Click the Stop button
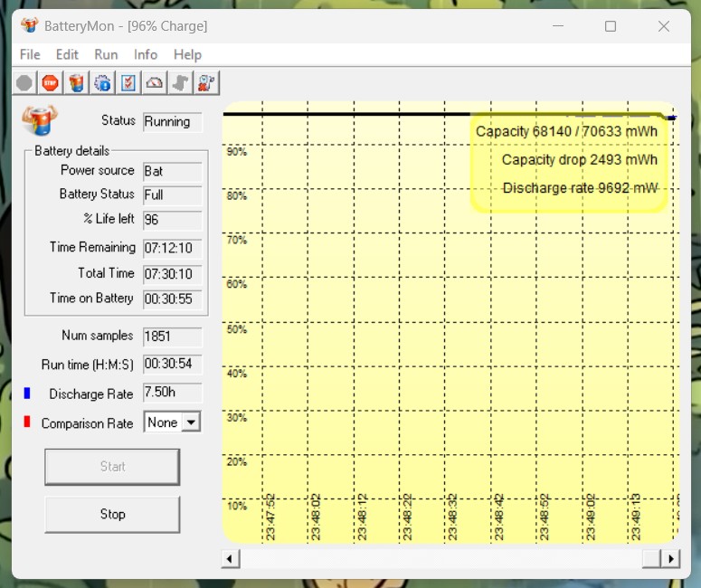Image resolution: width=701 pixels, height=588 pixels. (112, 514)
